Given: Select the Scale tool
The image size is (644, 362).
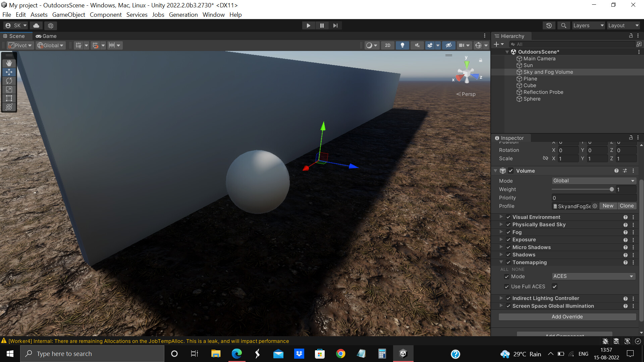Looking at the screenshot, I should point(9,89).
